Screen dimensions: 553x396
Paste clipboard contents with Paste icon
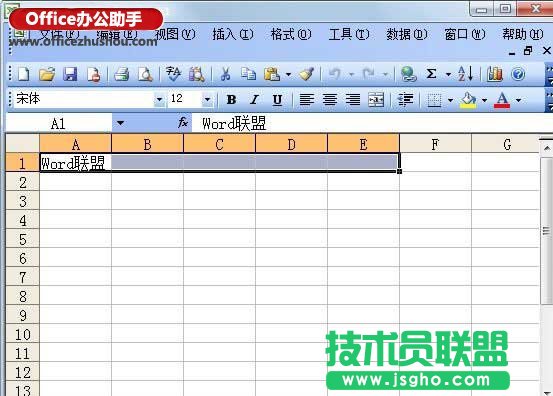(x=272, y=74)
